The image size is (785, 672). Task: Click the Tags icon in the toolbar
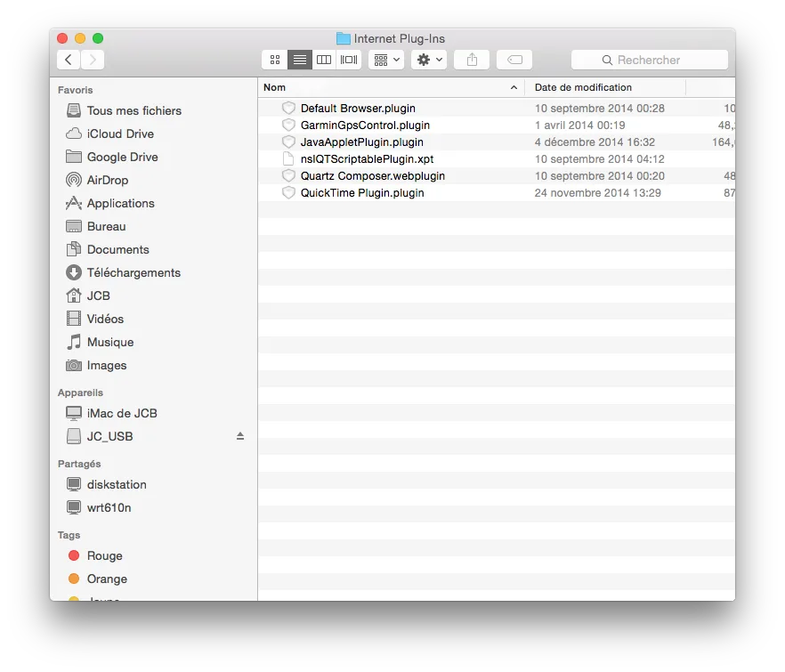(x=514, y=60)
